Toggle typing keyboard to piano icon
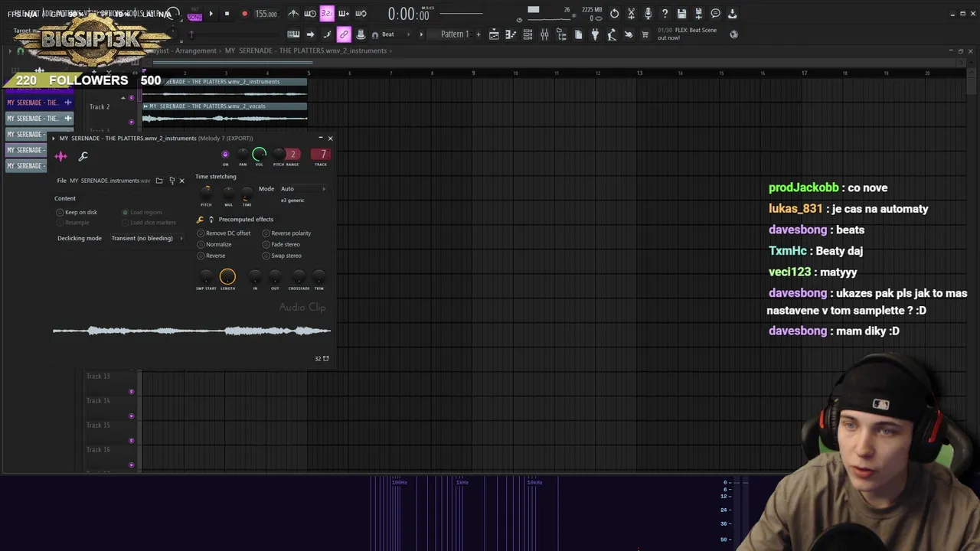 click(293, 34)
